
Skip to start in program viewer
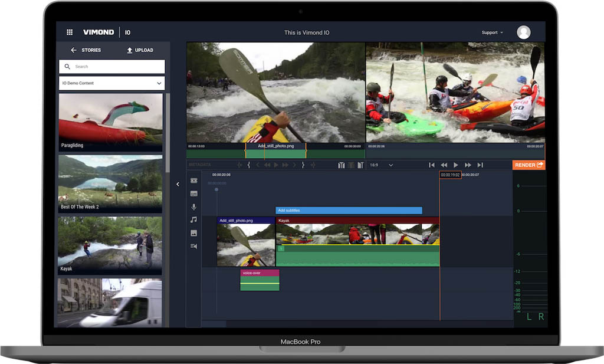431,165
